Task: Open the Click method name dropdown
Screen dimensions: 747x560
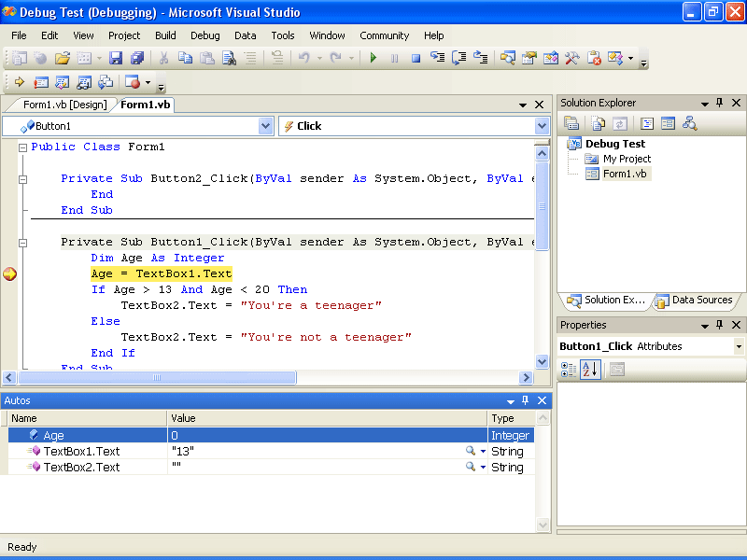Action: pos(542,126)
